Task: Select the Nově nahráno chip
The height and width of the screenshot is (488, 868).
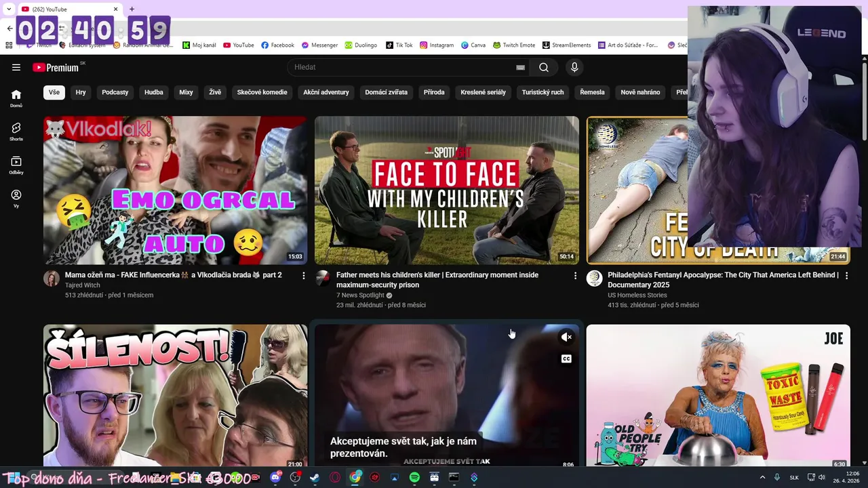Action: [x=640, y=92]
